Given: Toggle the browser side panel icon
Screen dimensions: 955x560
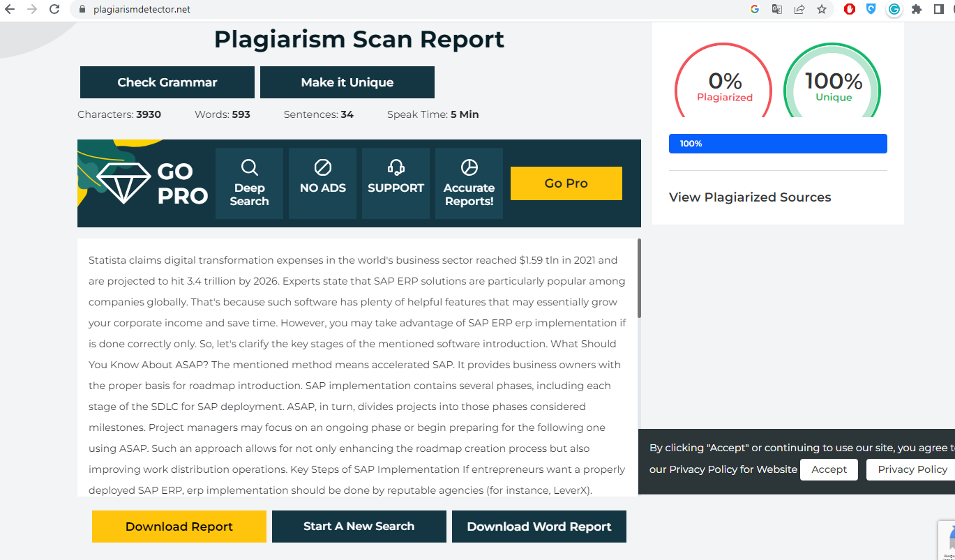Looking at the screenshot, I should point(939,9).
